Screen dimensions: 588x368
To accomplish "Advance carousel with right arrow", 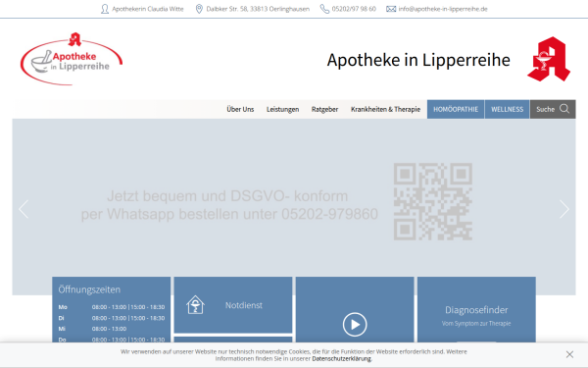I will coord(564,209).
